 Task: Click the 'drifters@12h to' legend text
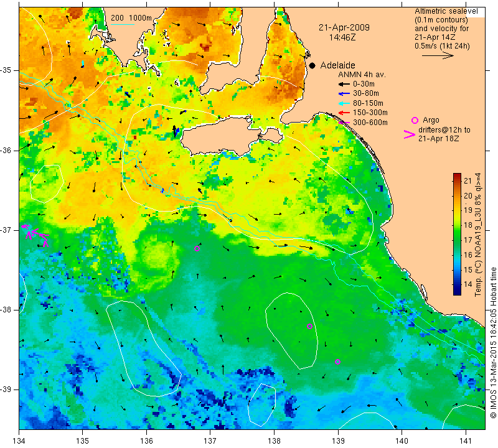coord(444,130)
